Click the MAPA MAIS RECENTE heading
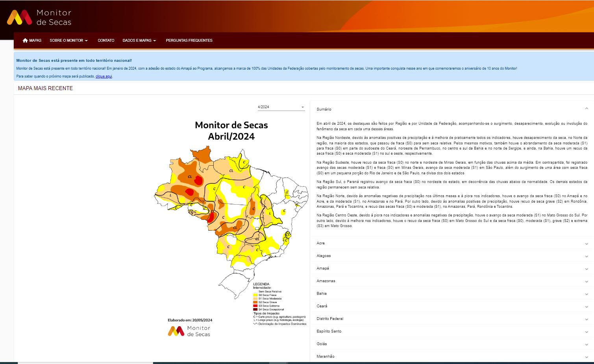 45,88
